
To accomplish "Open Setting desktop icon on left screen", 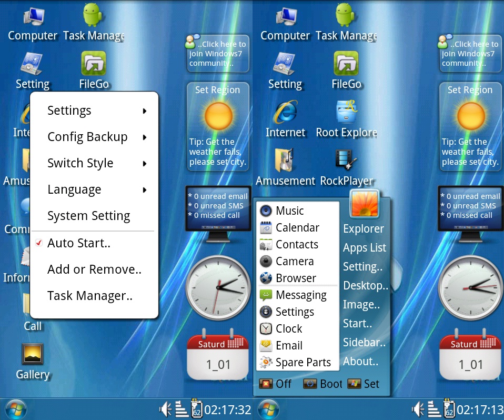I will pos(32,63).
